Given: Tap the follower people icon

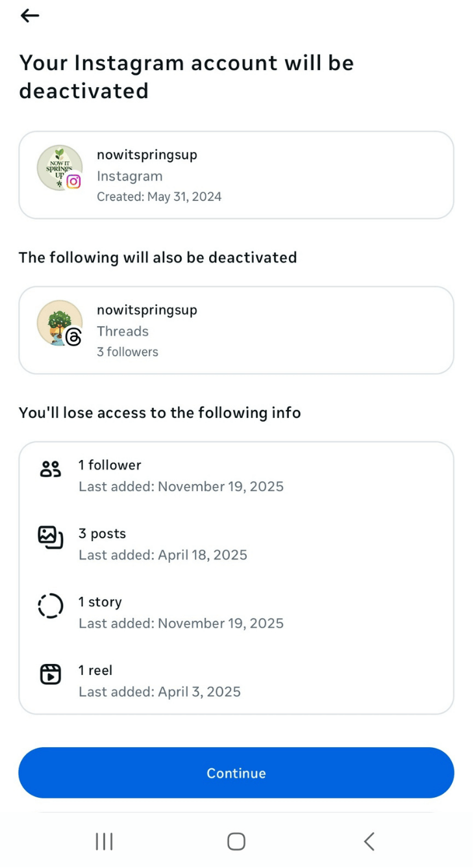Looking at the screenshot, I should pos(50,469).
